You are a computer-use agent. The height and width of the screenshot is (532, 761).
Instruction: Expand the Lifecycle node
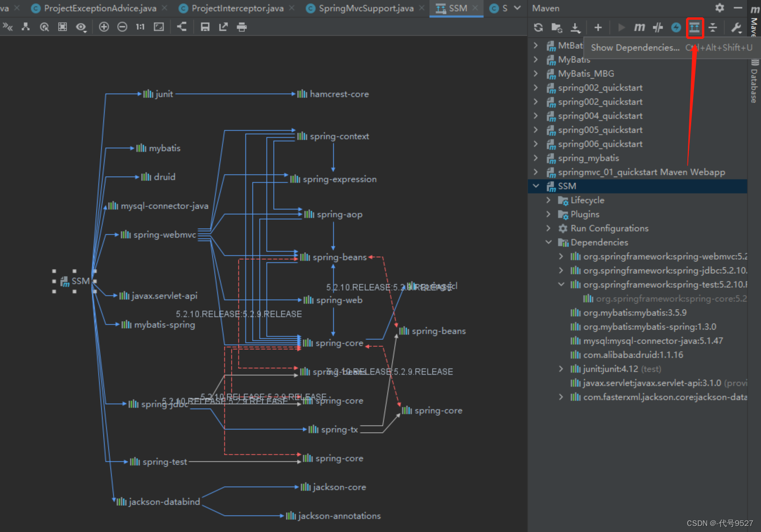click(549, 200)
